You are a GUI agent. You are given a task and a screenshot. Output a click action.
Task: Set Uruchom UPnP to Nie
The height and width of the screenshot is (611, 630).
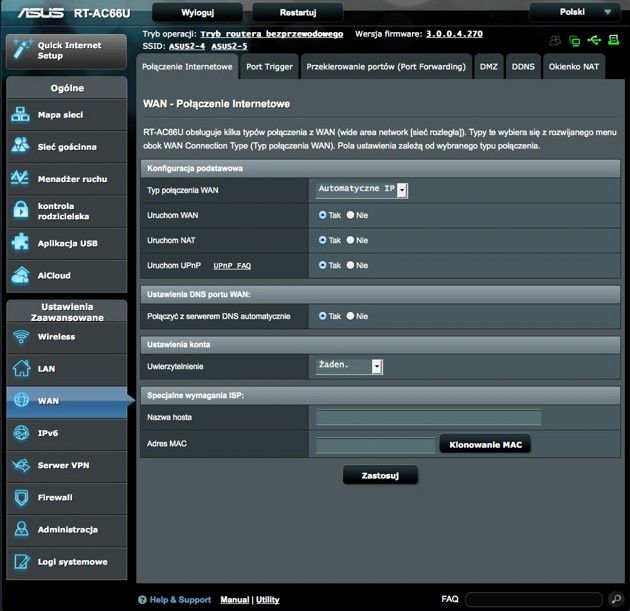coord(350,265)
